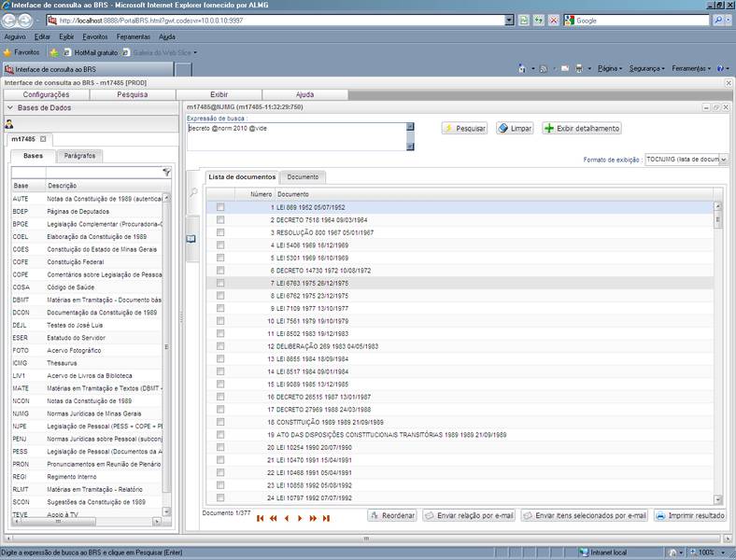
Task: Open the Ferramentas dropdown in IE toolbar
Action: tap(691, 68)
